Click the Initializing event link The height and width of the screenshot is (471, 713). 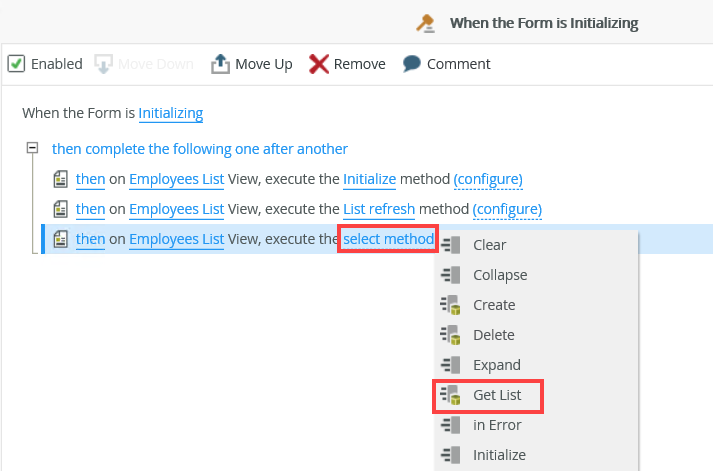171,114
